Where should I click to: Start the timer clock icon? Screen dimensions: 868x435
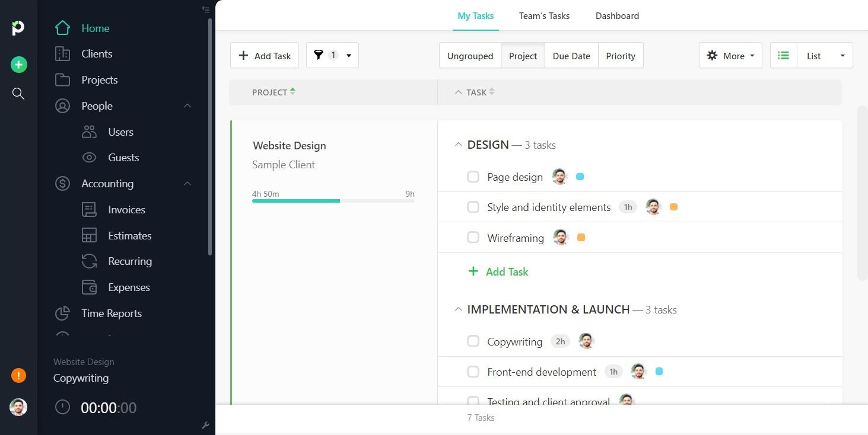62,407
